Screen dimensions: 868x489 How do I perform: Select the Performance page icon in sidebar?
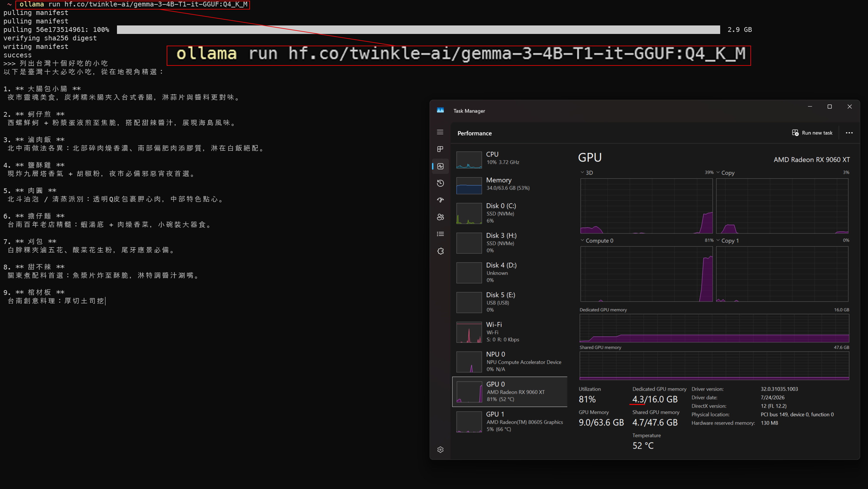(x=441, y=166)
